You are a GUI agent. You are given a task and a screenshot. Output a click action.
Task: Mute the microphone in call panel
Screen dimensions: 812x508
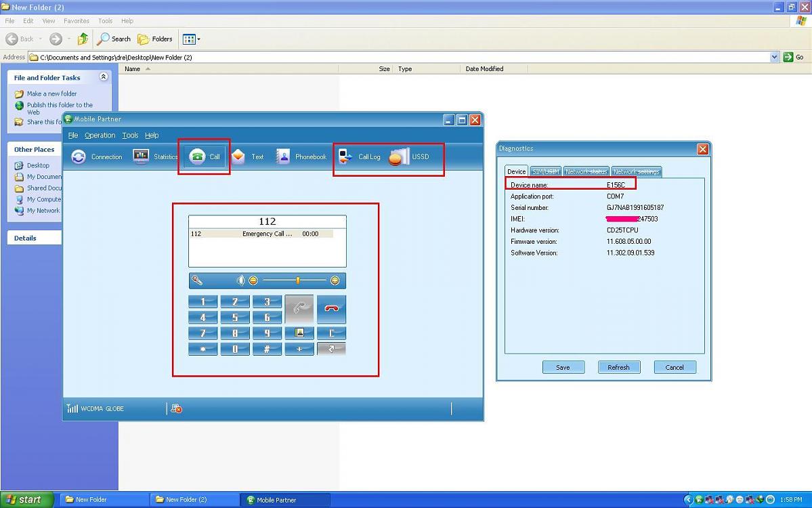(197, 280)
